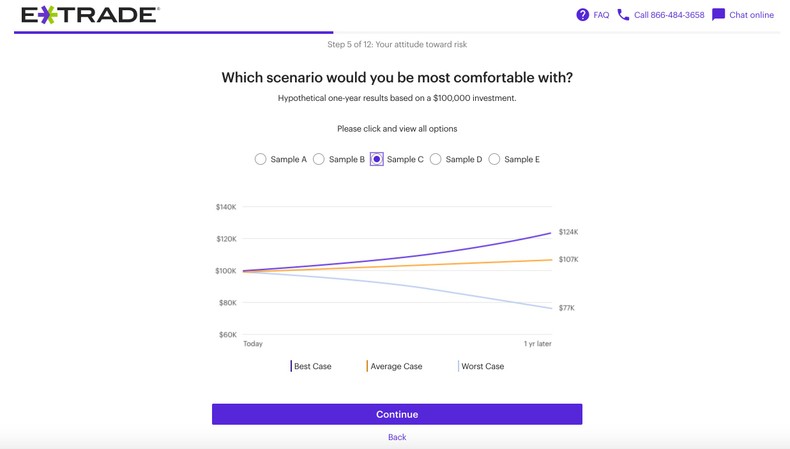Click the phone call icon
790x449 pixels.
click(624, 15)
